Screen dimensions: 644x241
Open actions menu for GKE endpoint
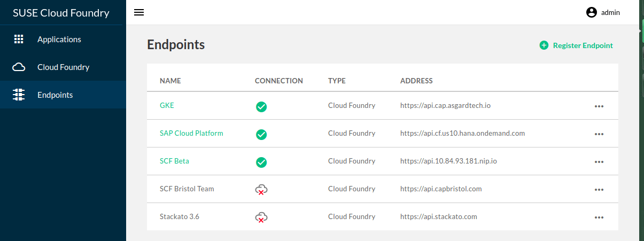pyautogui.click(x=599, y=106)
